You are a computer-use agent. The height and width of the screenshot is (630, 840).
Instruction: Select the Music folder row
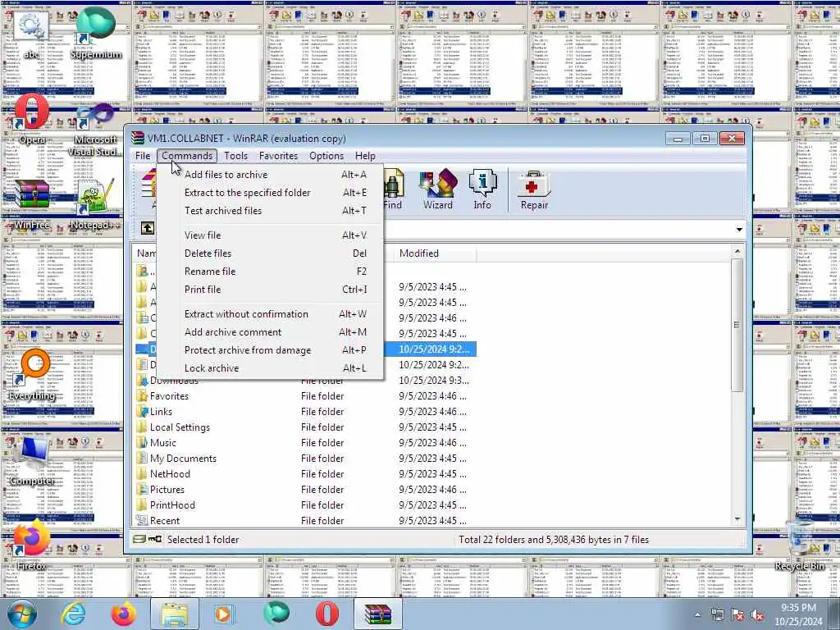click(305, 442)
